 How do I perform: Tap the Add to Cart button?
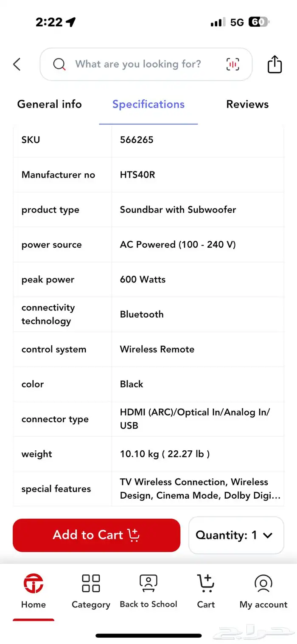(x=97, y=535)
